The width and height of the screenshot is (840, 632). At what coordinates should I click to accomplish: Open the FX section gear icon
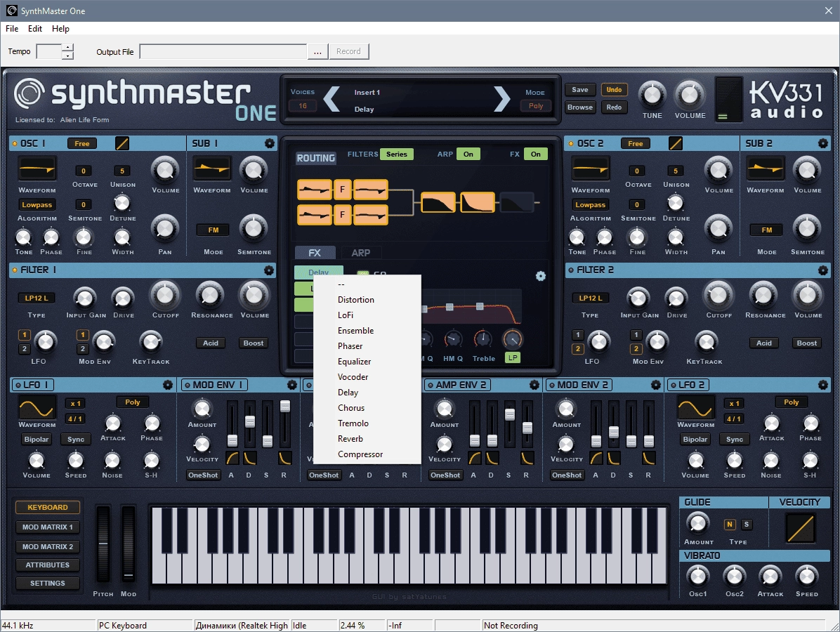click(541, 276)
